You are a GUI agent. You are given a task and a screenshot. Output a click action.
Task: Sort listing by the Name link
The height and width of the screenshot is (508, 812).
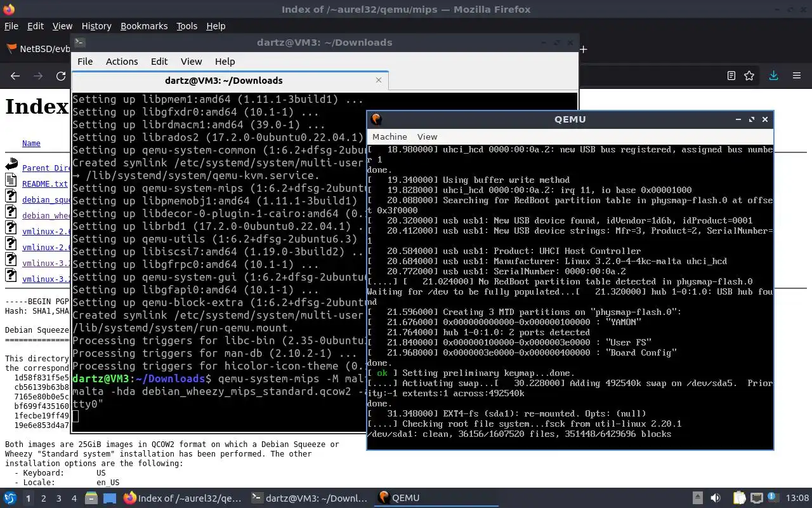point(31,144)
